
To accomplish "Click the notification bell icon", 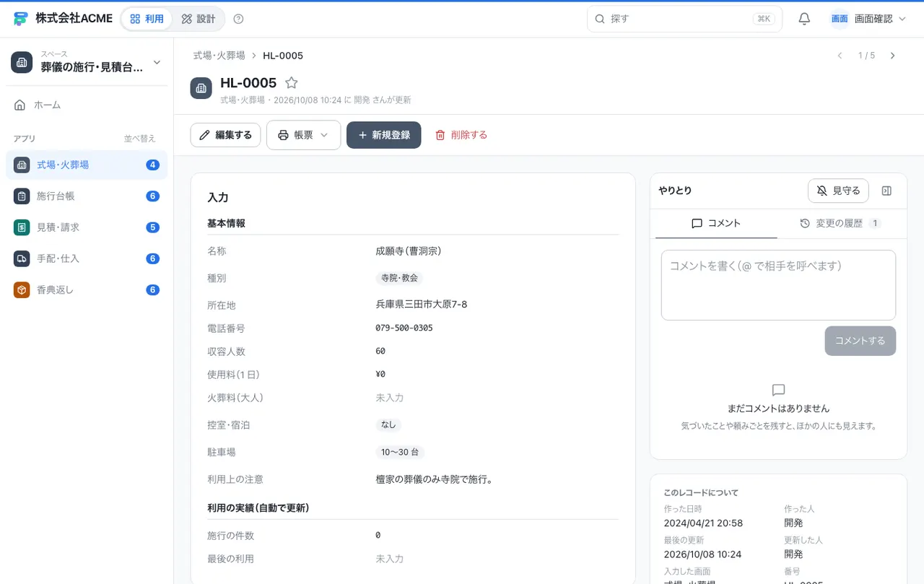I will point(804,19).
